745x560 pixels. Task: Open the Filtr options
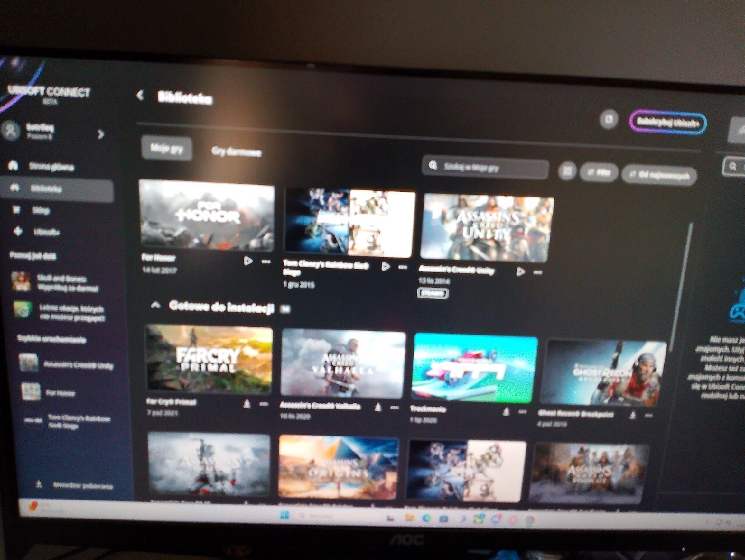click(x=599, y=172)
